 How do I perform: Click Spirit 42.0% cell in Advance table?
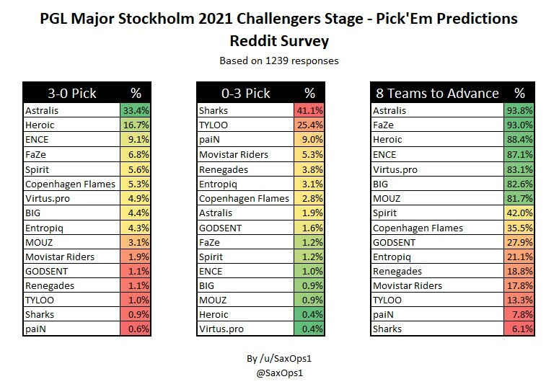[519, 213]
